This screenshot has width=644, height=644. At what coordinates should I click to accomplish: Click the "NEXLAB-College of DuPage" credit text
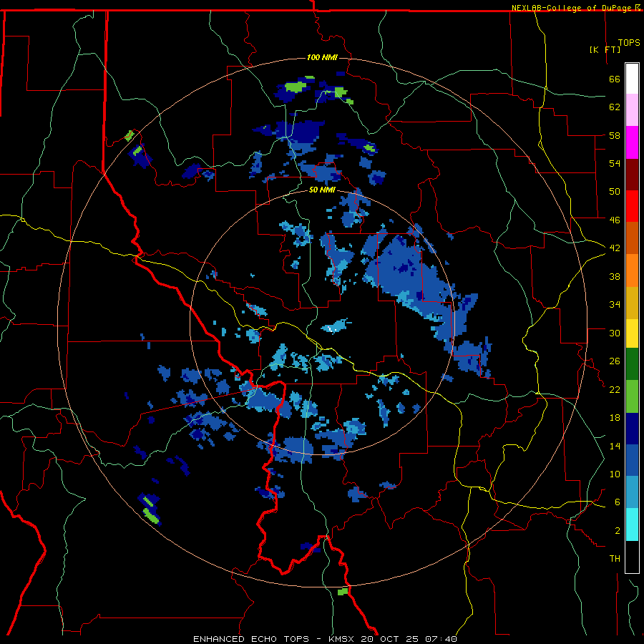pyautogui.click(x=572, y=8)
